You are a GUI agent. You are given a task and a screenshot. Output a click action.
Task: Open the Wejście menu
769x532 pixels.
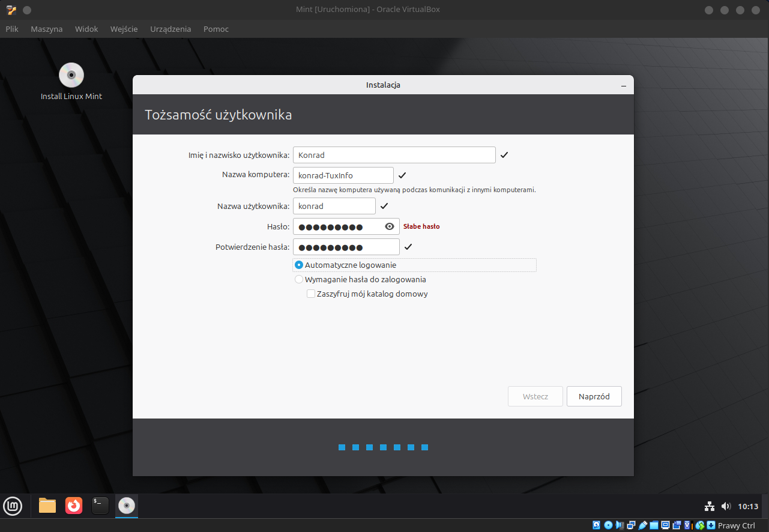pos(124,29)
